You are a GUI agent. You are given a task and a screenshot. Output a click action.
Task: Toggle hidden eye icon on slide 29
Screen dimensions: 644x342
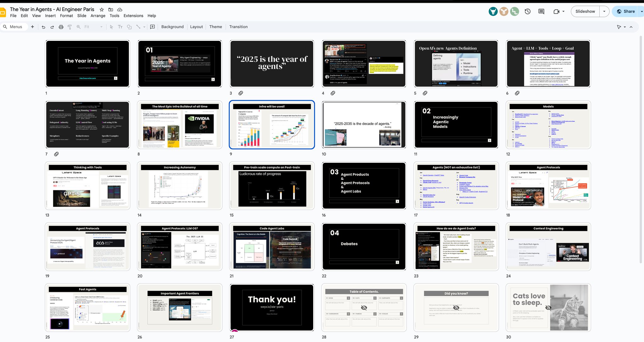tap(456, 308)
